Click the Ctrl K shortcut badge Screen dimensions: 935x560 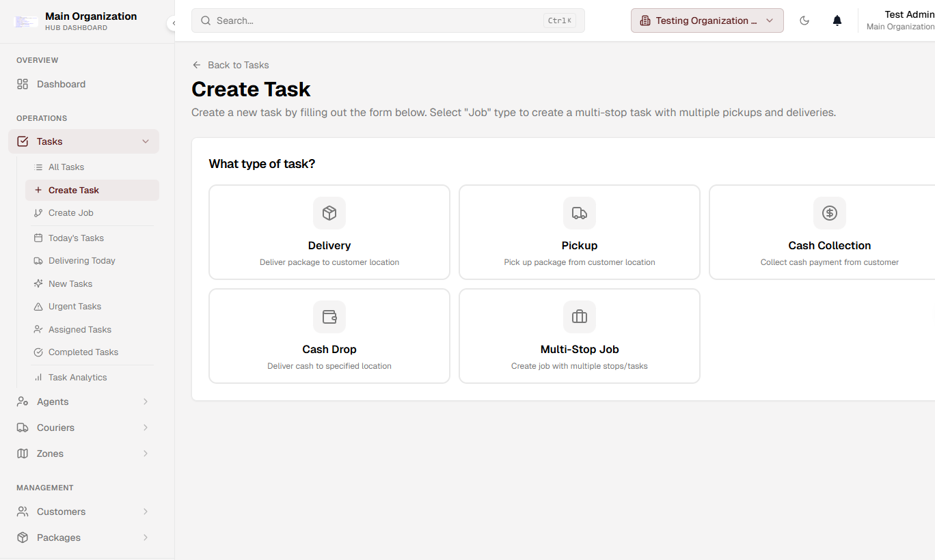pyautogui.click(x=560, y=20)
